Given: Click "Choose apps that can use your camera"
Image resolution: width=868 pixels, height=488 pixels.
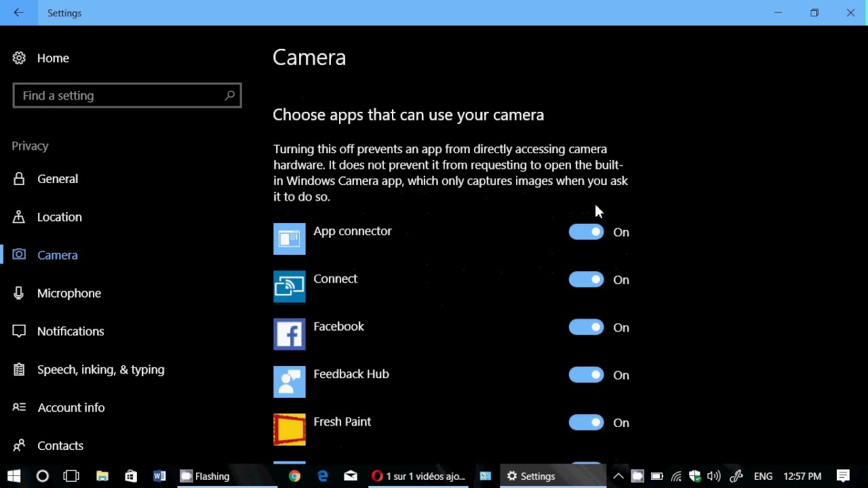Looking at the screenshot, I should [408, 115].
